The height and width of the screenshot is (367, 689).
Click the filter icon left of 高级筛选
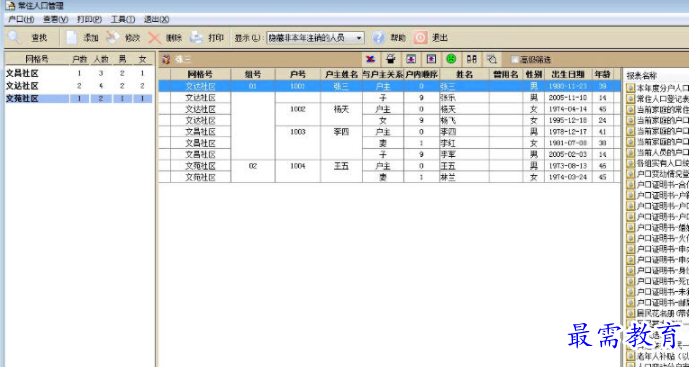(492, 59)
